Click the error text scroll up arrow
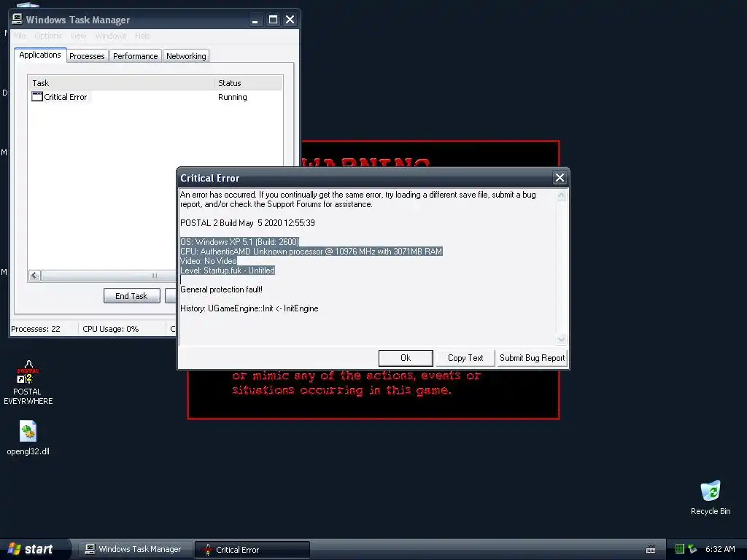The height and width of the screenshot is (560, 747). click(561, 195)
